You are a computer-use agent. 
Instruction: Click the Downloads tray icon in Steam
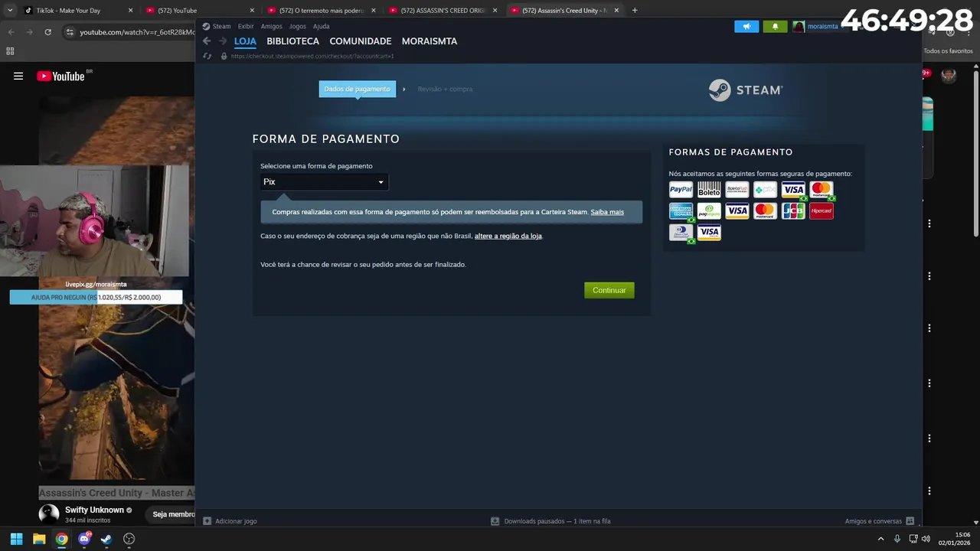(495, 521)
